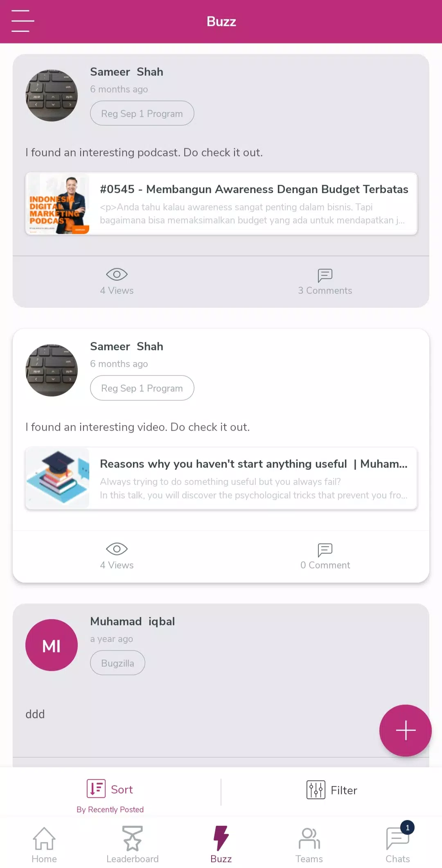Viewport: 442px width, 868px height.
Task: Tap the eye views icon on the podcast post
Action: click(x=117, y=274)
